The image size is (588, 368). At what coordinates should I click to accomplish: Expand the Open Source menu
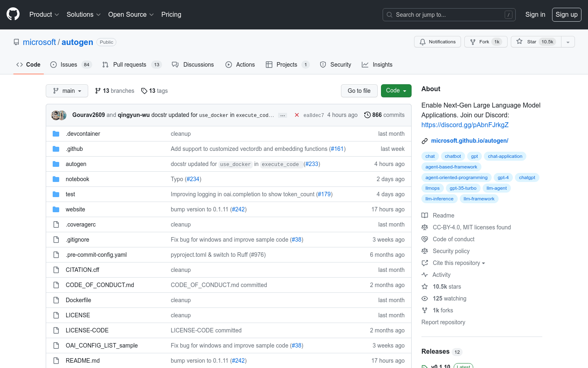(x=131, y=14)
